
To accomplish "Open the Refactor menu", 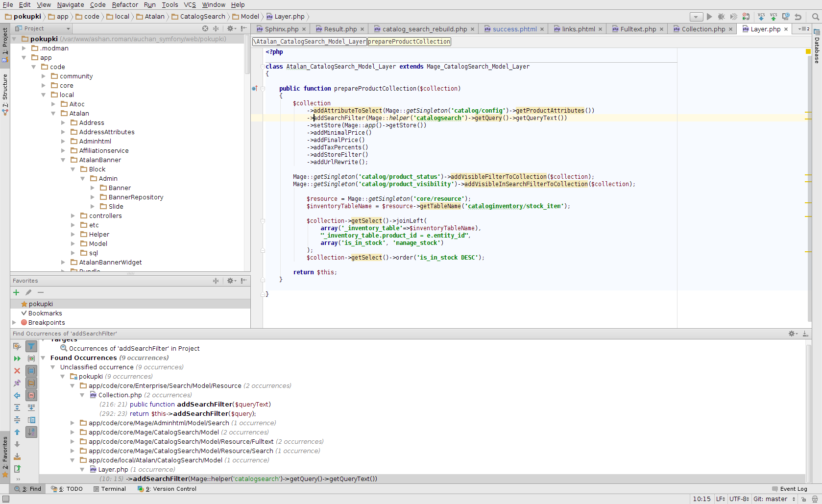I will tap(125, 5).
